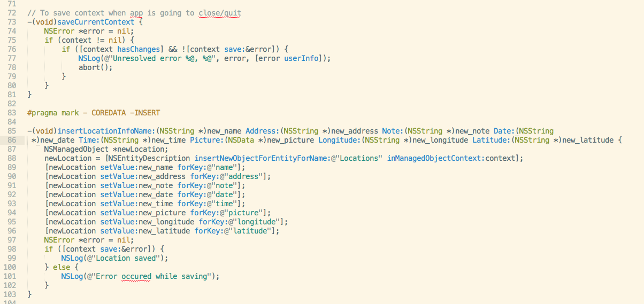Click line number 73 in the gutter

pyautogui.click(x=12, y=22)
